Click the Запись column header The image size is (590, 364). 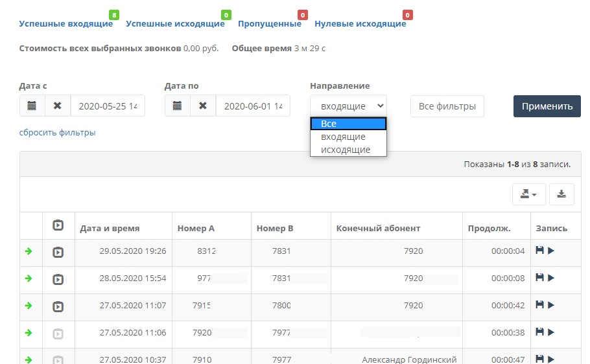click(551, 228)
